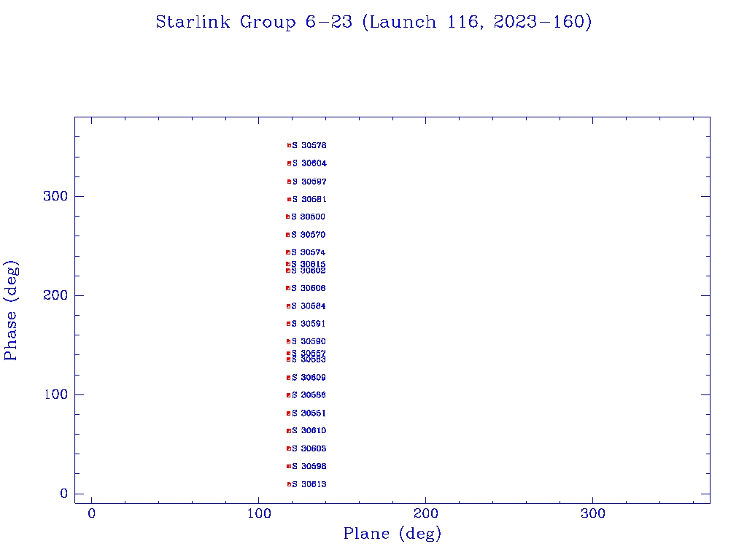Click the 100 tick on Phase axis

[x=55, y=394]
